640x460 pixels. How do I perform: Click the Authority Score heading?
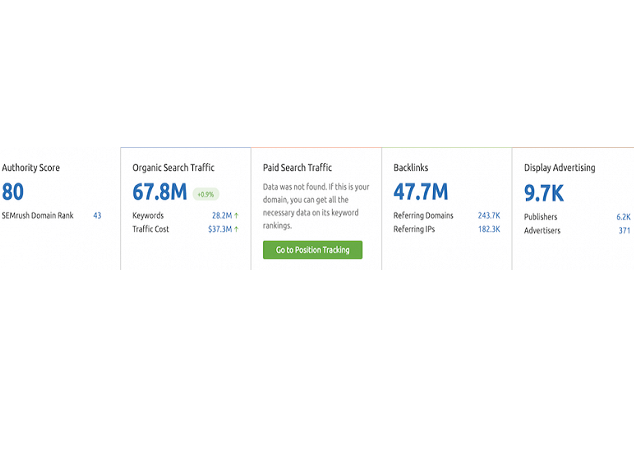[31, 168]
